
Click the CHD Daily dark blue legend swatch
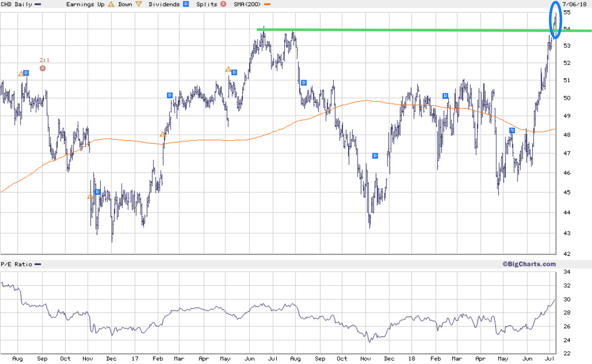tap(38, 4)
